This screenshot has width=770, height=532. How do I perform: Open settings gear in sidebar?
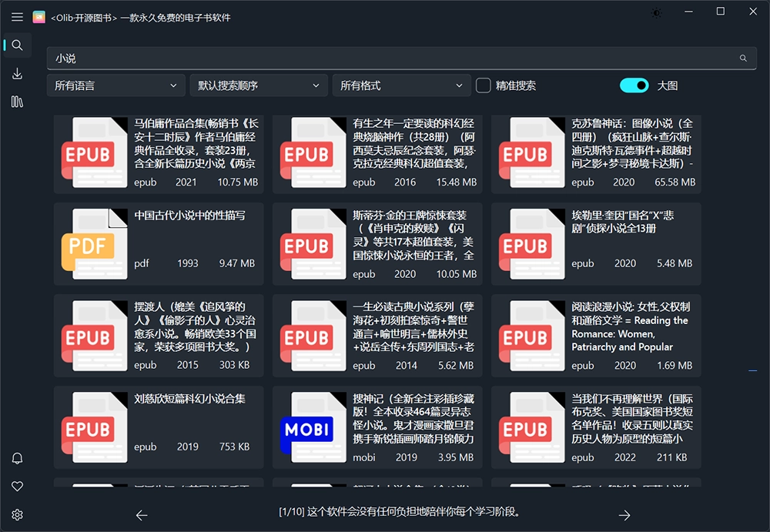pyautogui.click(x=17, y=515)
